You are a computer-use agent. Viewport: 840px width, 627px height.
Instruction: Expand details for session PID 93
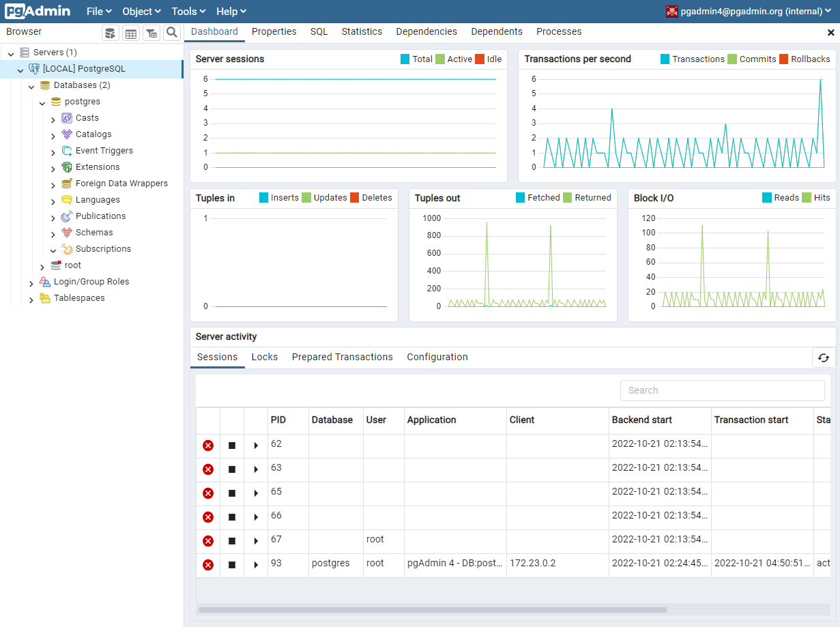[x=256, y=565]
